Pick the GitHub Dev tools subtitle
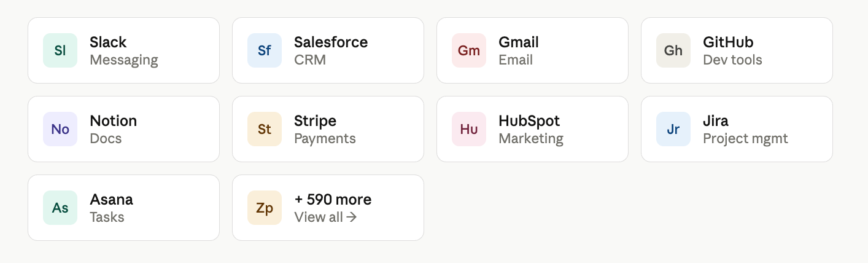Screen dimensions: 868x263 click(732, 60)
